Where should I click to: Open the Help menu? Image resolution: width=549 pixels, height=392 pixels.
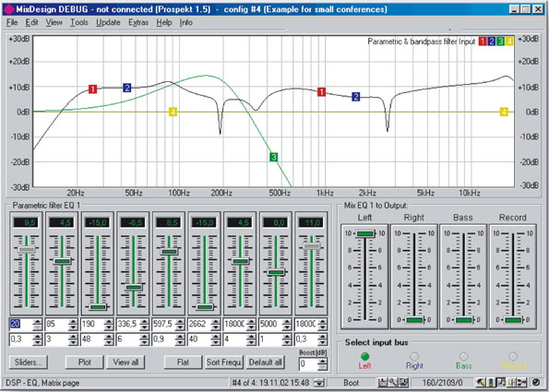[164, 23]
